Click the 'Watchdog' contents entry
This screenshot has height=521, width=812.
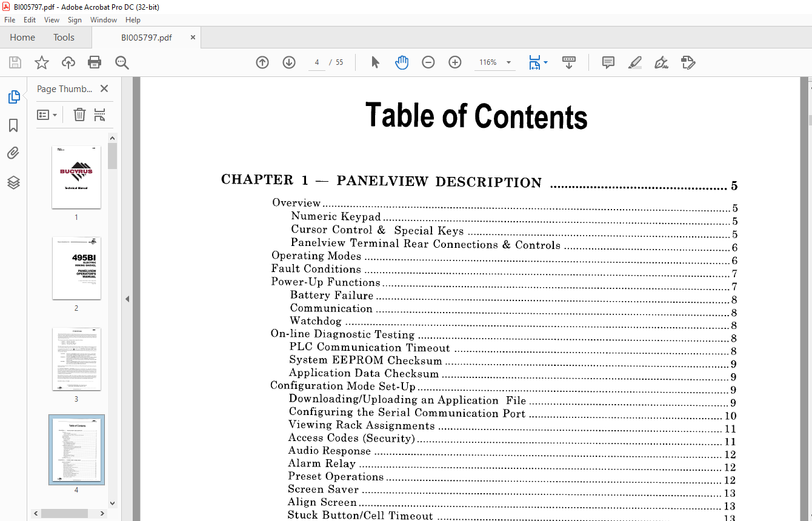pos(315,321)
